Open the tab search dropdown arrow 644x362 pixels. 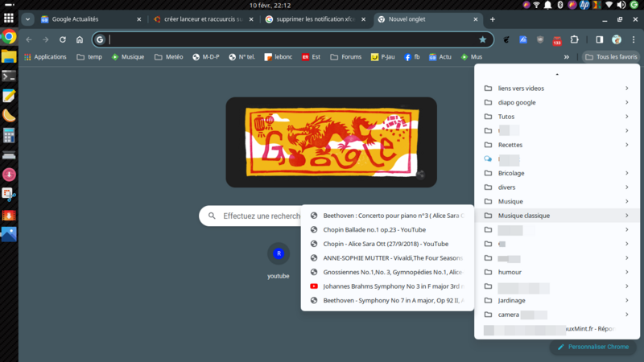pyautogui.click(x=27, y=19)
